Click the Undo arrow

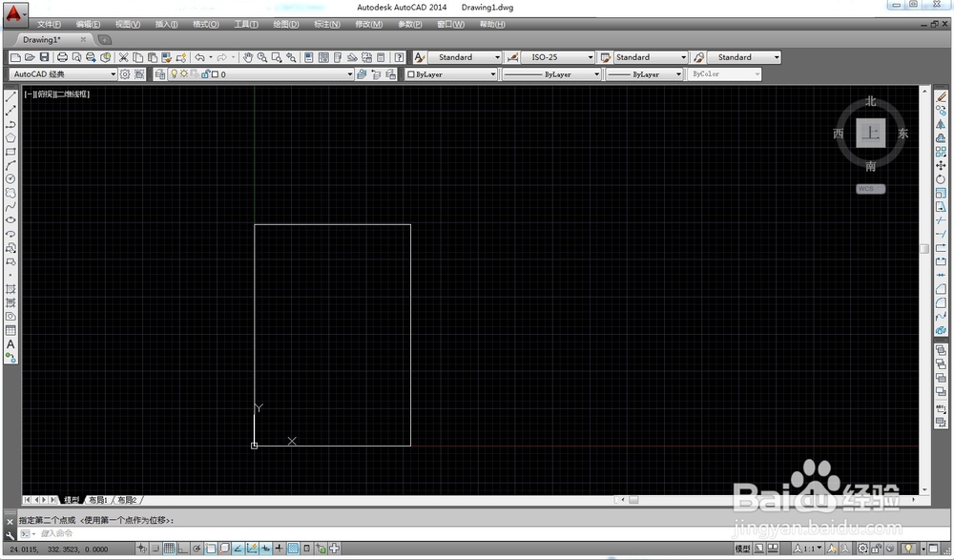click(199, 57)
